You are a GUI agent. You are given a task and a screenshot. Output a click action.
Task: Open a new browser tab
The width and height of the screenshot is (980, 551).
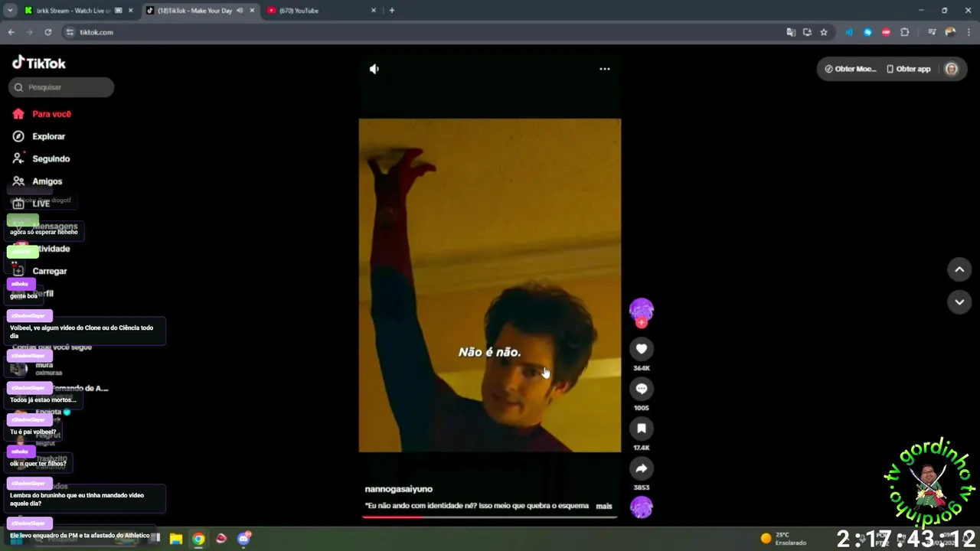pyautogui.click(x=392, y=11)
